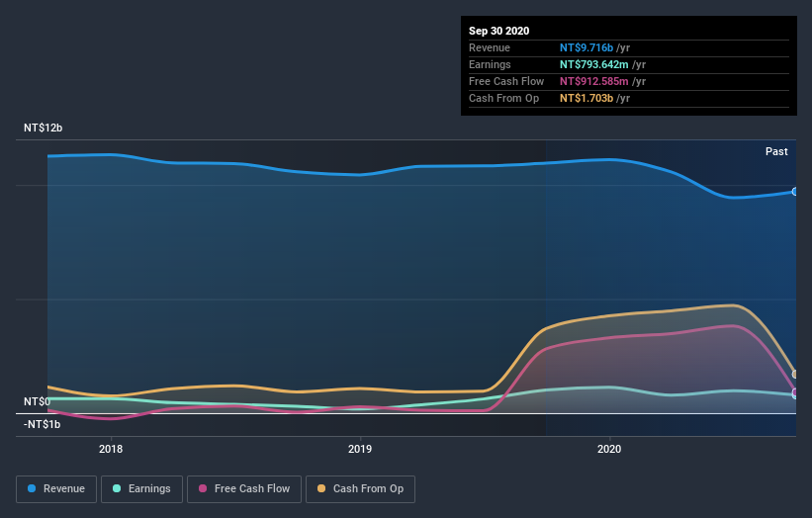The height and width of the screenshot is (518, 812).
Task: Click the NT$9.716b revenue value
Action: (586, 47)
